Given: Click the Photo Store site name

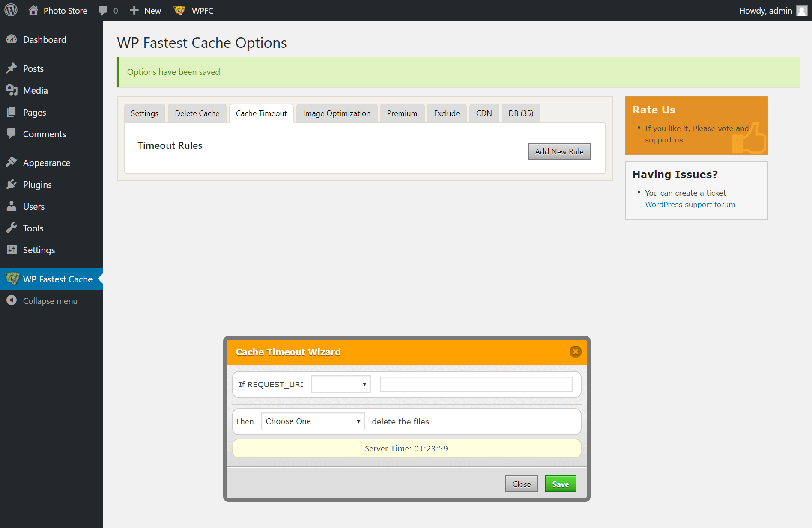Looking at the screenshot, I should click(x=65, y=11).
